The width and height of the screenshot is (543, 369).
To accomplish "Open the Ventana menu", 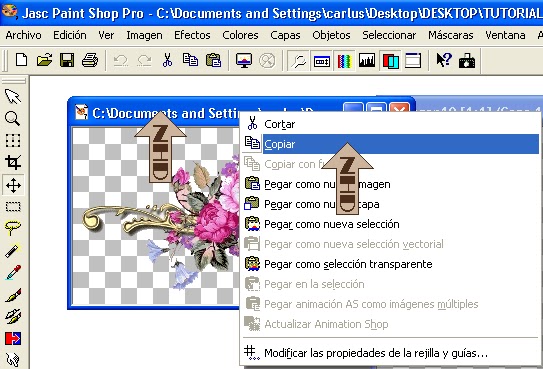I will 505,35.
